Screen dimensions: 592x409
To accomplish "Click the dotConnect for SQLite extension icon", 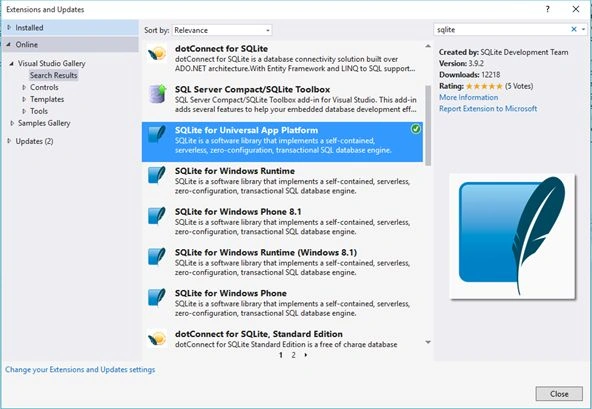I will click(x=157, y=53).
